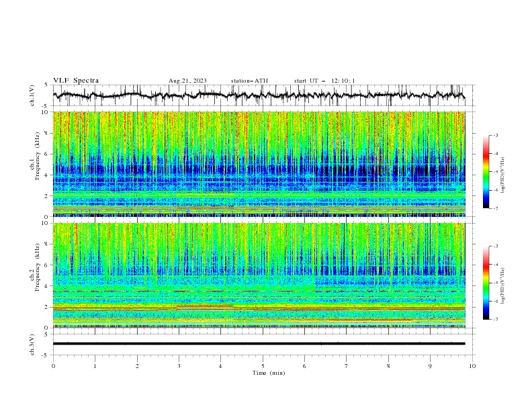
Task: Click the time axis tick label '7'
Action: pos(347,366)
